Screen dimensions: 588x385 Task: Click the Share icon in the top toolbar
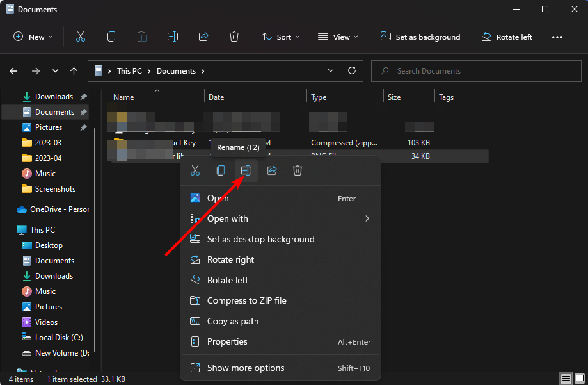[203, 37]
